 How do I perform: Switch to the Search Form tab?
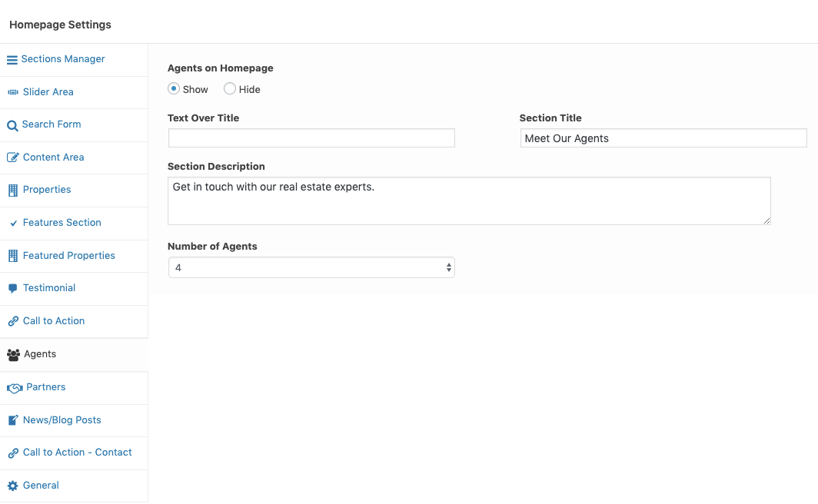click(74, 125)
